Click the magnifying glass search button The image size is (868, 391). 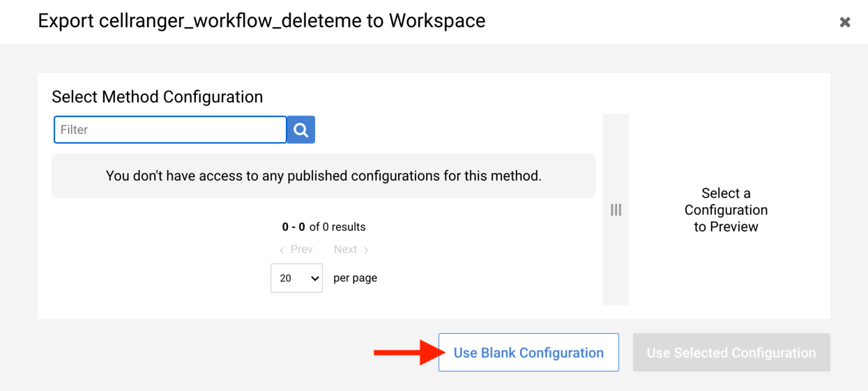[x=301, y=130]
